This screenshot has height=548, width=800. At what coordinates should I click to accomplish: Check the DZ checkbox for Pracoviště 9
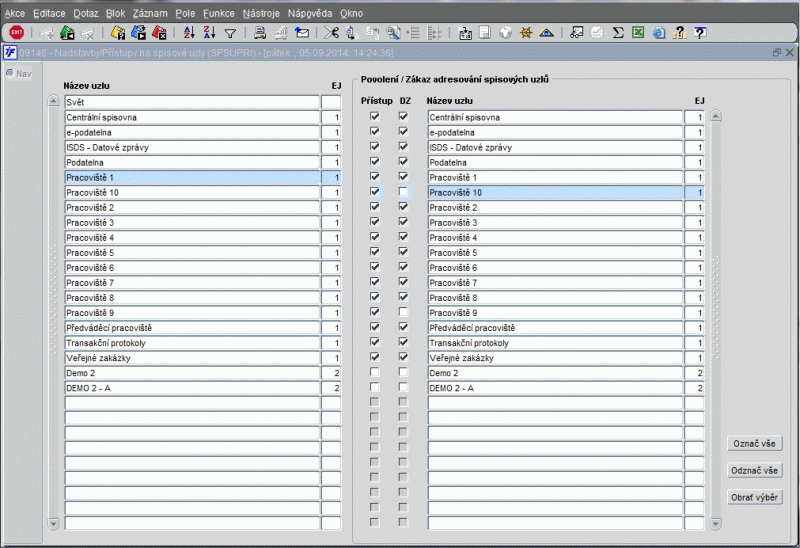coord(403,312)
